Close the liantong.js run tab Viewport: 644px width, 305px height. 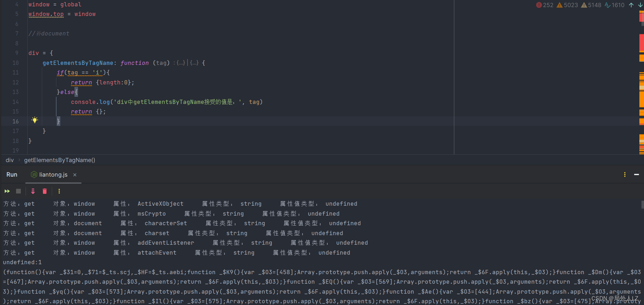[75, 175]
